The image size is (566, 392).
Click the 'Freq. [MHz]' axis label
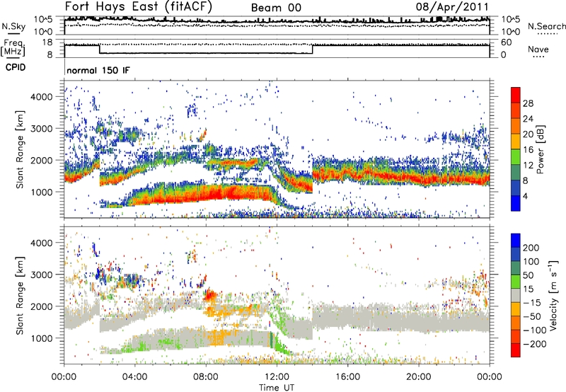pyautogui.click(x=13, y=48)
